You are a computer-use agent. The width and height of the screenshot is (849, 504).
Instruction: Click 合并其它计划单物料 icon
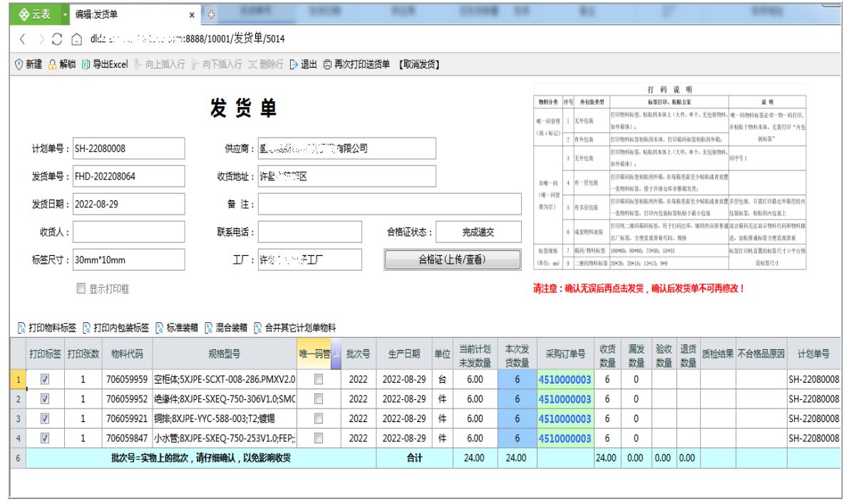(258, 327)
